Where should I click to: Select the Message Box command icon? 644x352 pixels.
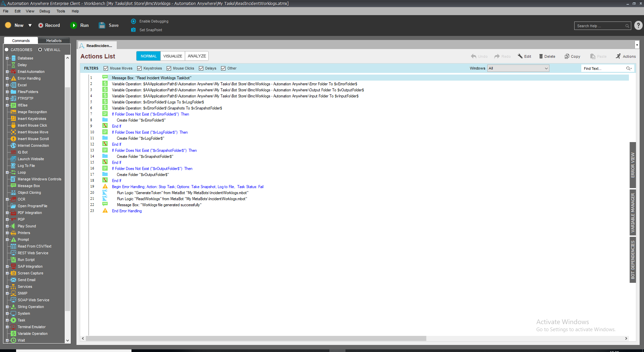click(13, 186)
